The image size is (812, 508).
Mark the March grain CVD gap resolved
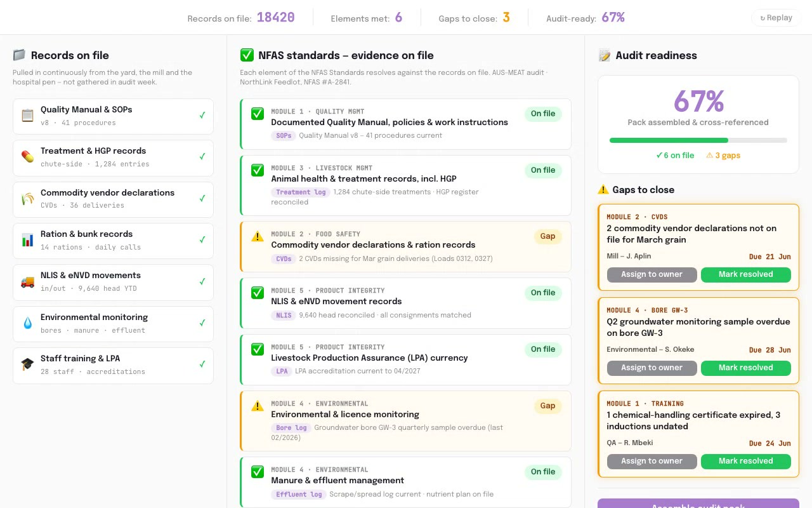(745, 274)
